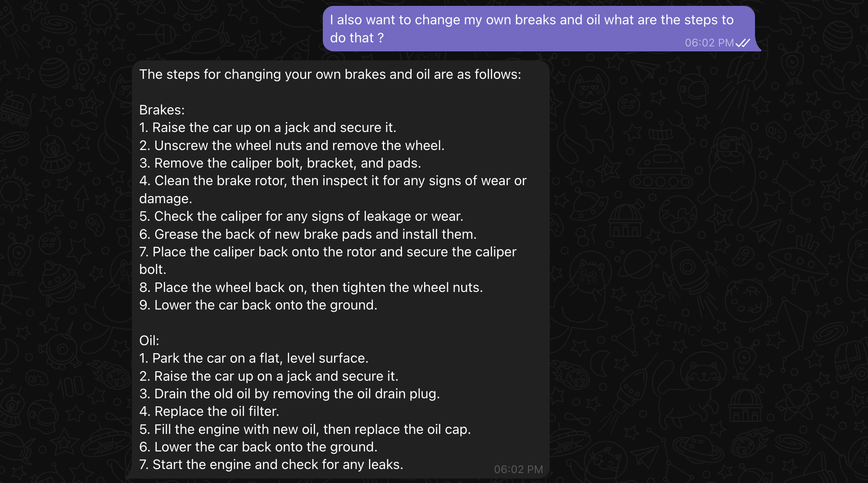
Task: Click the double-check read receipt icon
Action: click(x=743, y=43)
